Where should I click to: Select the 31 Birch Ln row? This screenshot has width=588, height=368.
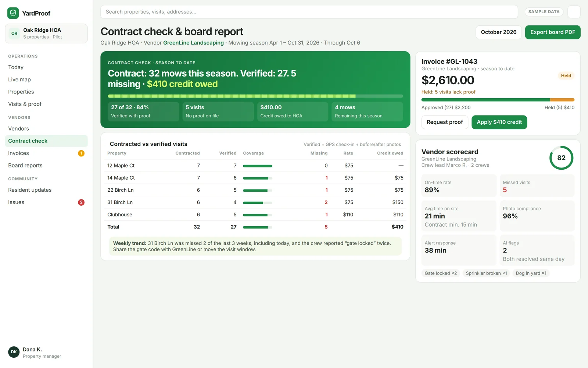point(255,202)
